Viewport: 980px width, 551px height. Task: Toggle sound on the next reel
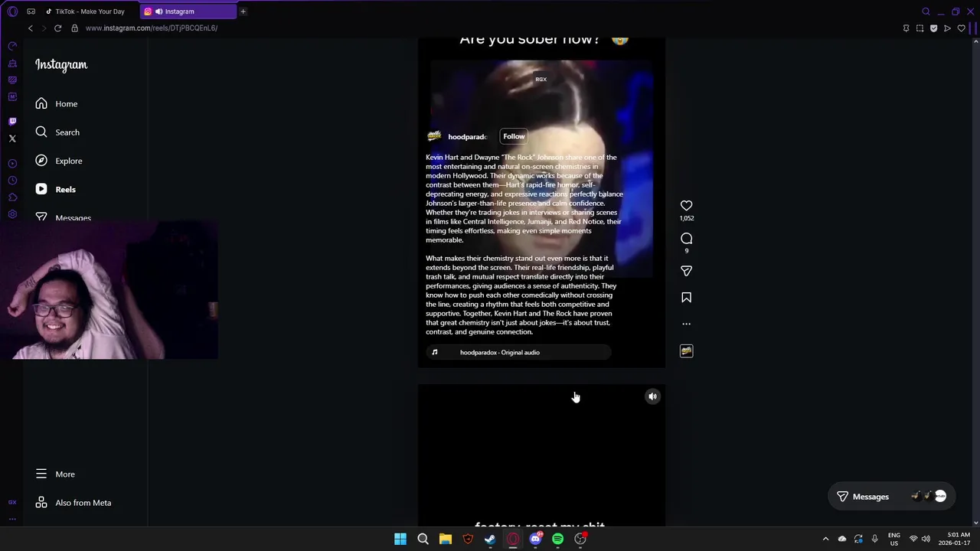click(652, 396)
